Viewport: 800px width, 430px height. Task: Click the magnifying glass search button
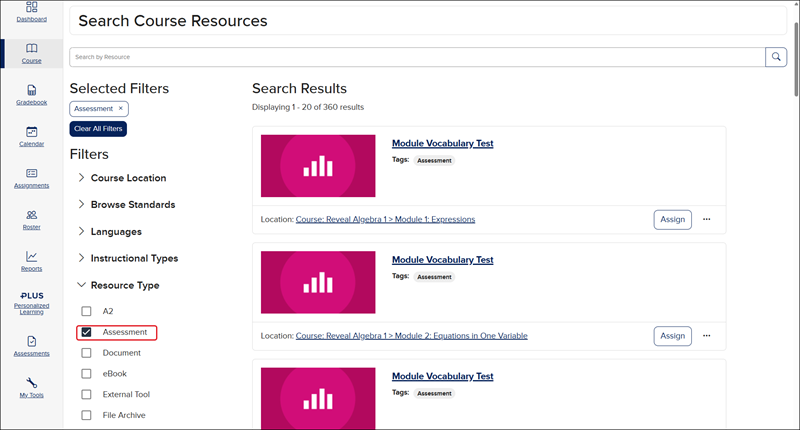776,57
